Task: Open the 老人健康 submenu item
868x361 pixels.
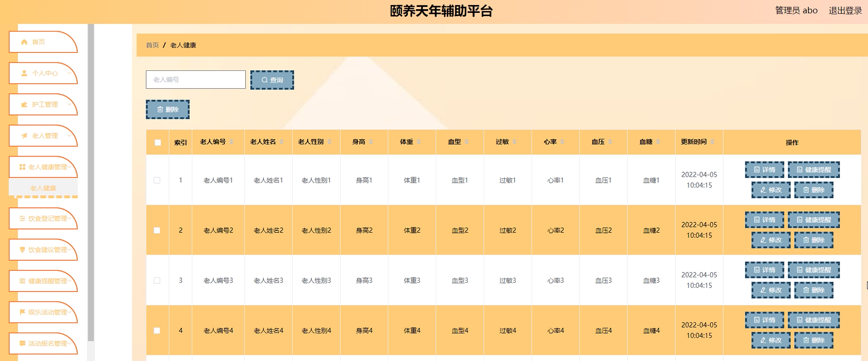Action: (x=43, y=188)
